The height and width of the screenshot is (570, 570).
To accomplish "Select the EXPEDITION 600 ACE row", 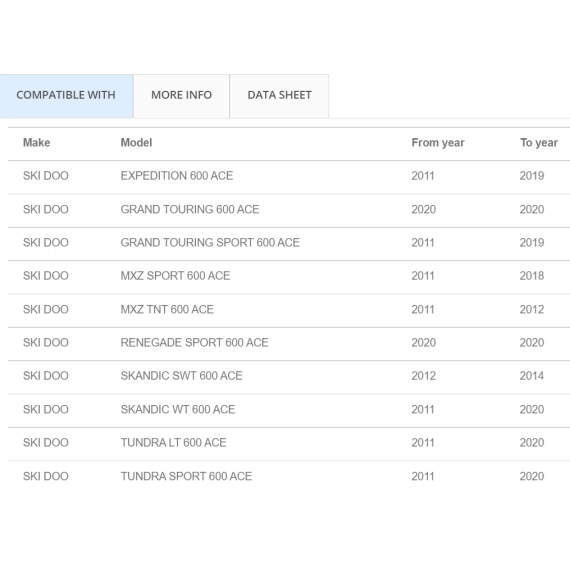I will [289, 177].
